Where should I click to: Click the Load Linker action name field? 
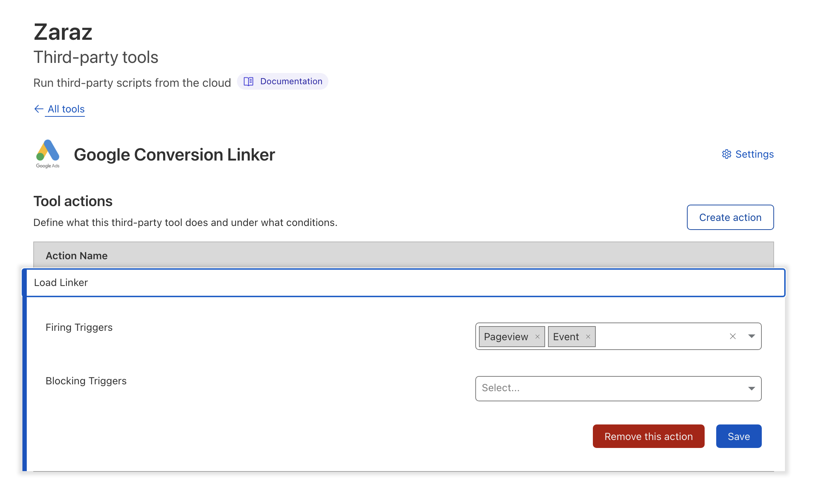[x=404, y=282]
